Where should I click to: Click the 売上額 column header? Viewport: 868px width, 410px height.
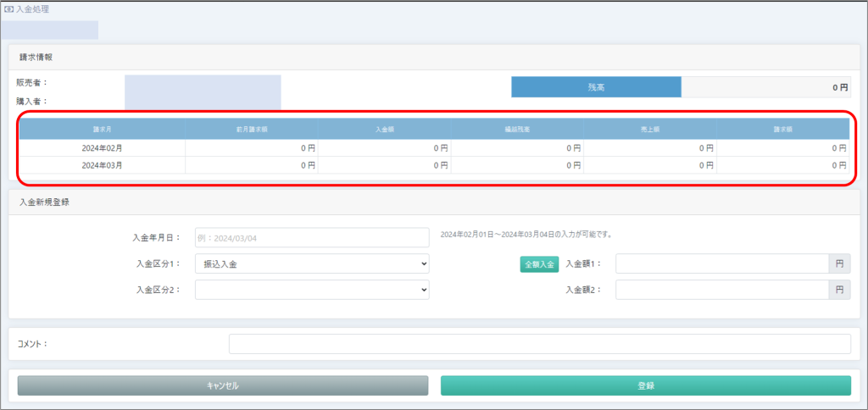click(650, 130)
